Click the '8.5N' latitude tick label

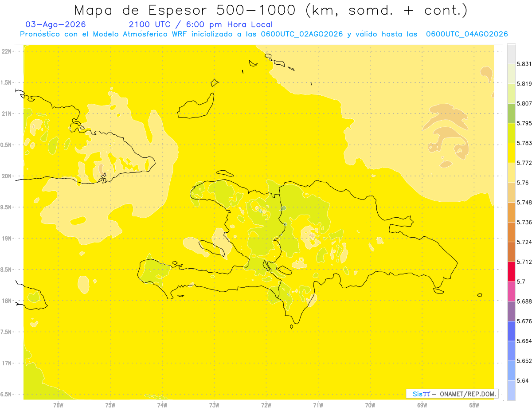point(6,270)
